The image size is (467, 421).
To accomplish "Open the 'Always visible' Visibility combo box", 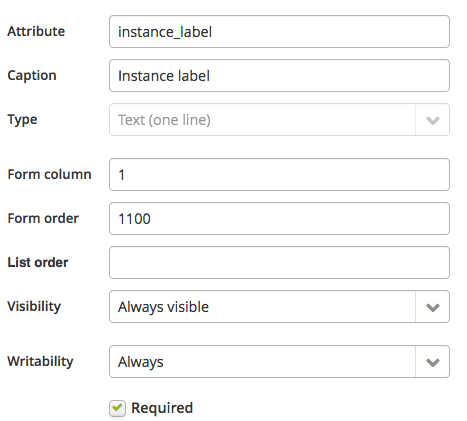I will [x=279, y=307].
